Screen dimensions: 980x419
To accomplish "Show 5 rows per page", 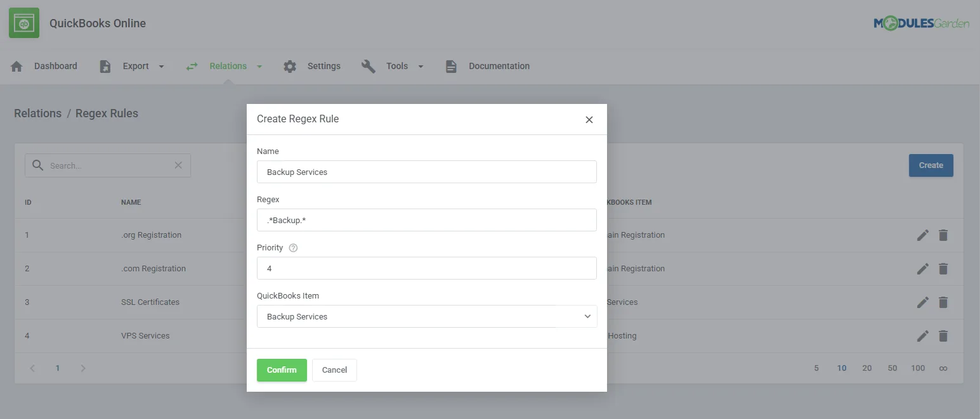I will point(816,368).
